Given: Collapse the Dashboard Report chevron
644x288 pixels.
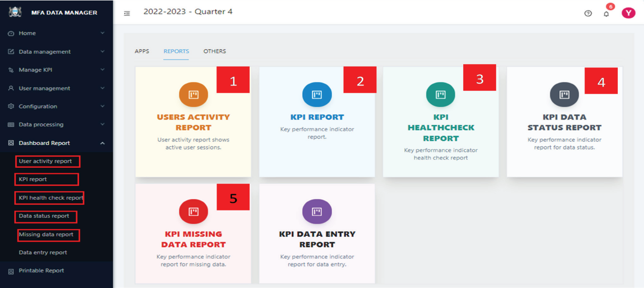Looking at the screenshot, I should point(102,143).
